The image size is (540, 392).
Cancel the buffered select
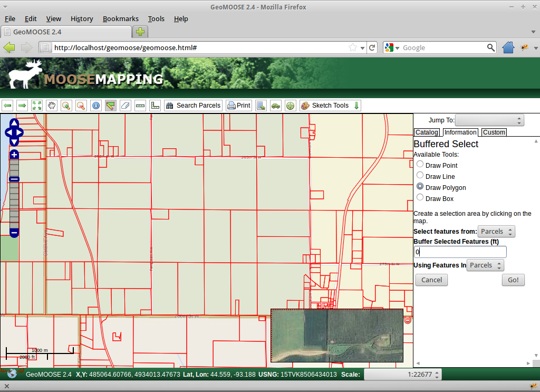(431, 280)
